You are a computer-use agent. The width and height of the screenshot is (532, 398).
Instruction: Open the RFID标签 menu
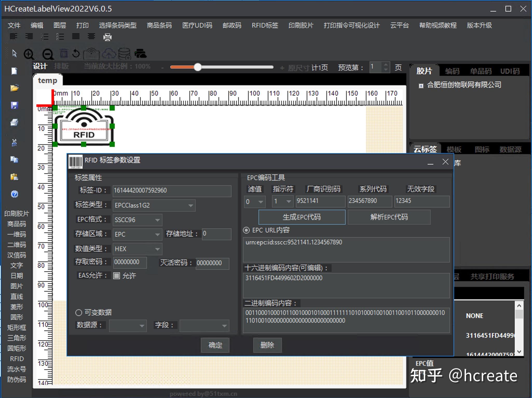(x=264, y=25)
